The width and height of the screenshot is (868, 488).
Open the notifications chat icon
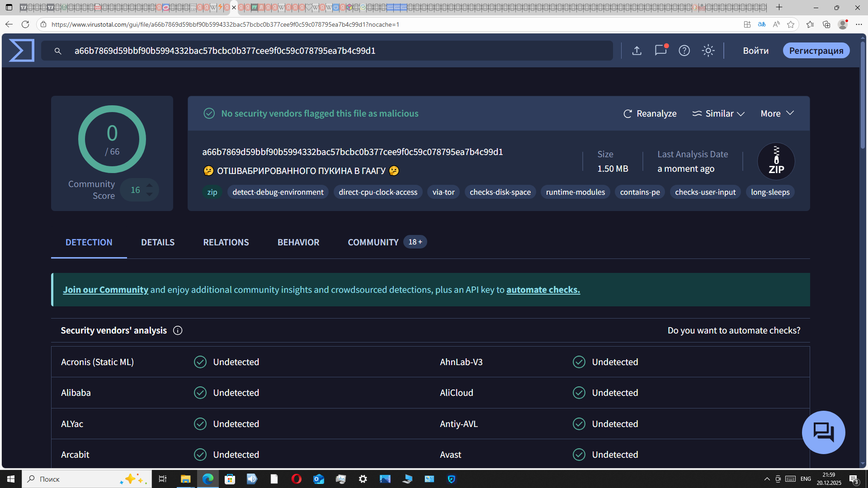click(x=660, y=51)
